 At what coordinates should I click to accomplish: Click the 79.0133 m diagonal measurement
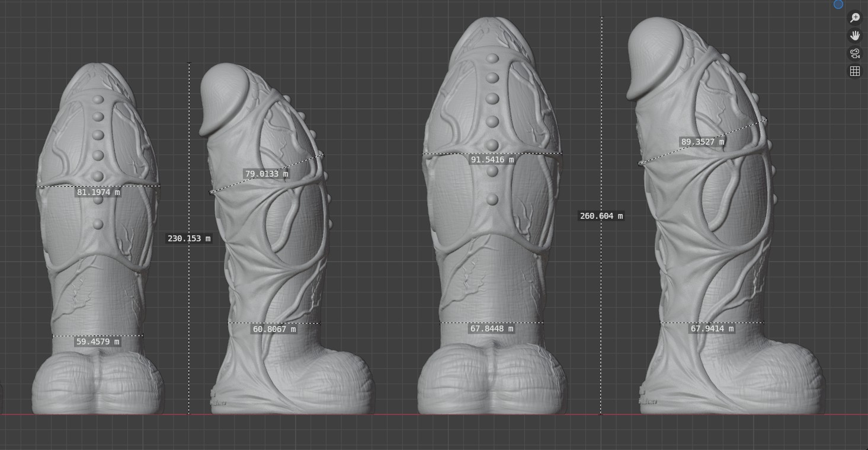pos(267,174)
